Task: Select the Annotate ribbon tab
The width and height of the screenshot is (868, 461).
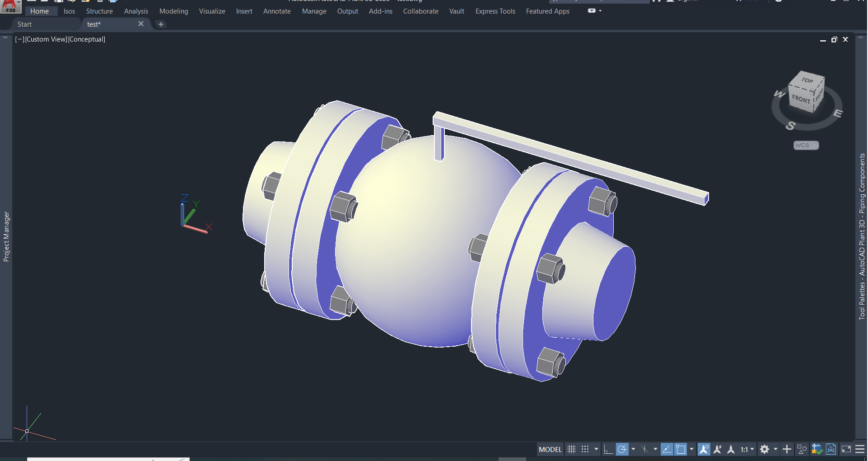Action: coord(277,11)
